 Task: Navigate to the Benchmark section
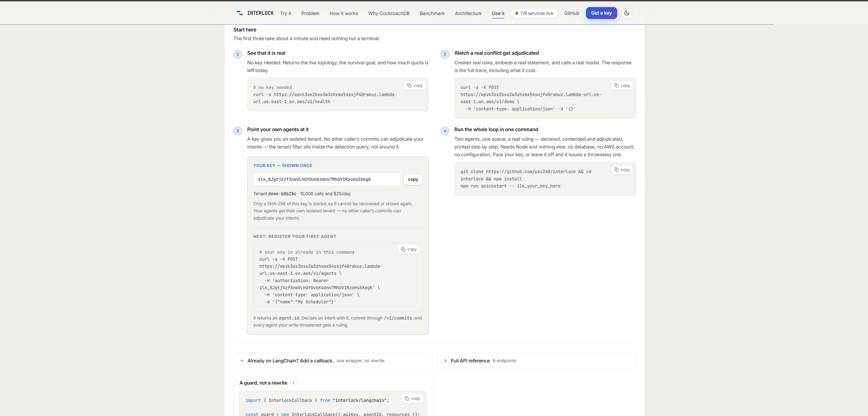(x=432, y=13)
